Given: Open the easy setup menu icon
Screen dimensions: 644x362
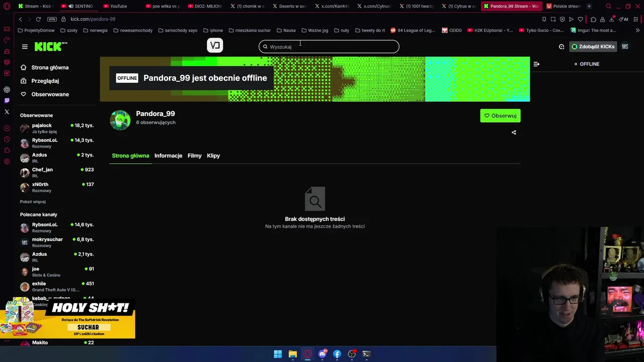Looking at the screenshot, I should point(636,19).
